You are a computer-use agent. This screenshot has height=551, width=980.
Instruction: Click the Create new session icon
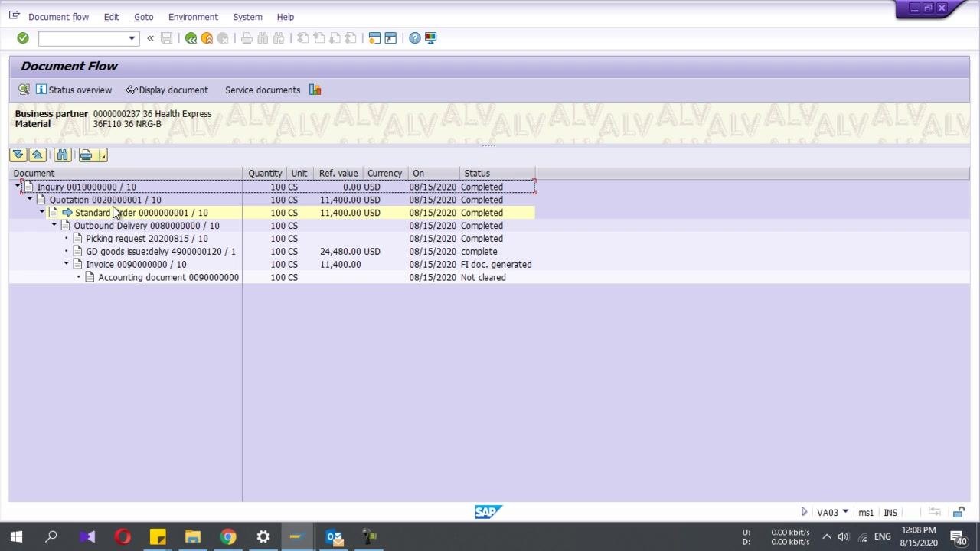[x=374, y=38]
